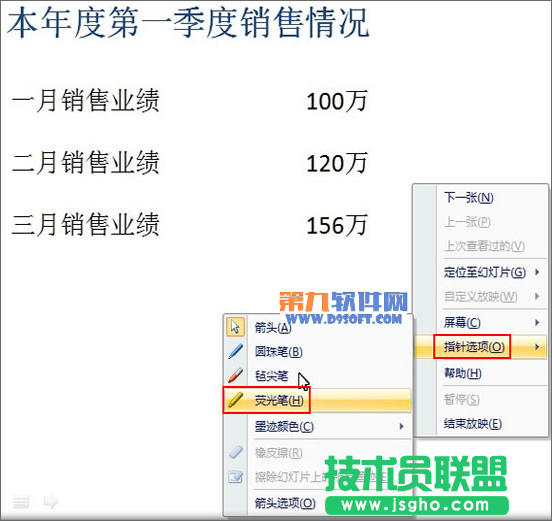552x521 pixels.
Task: Expand arrow beside 定位至幻灯片(G)
Action: pos(537,272)
